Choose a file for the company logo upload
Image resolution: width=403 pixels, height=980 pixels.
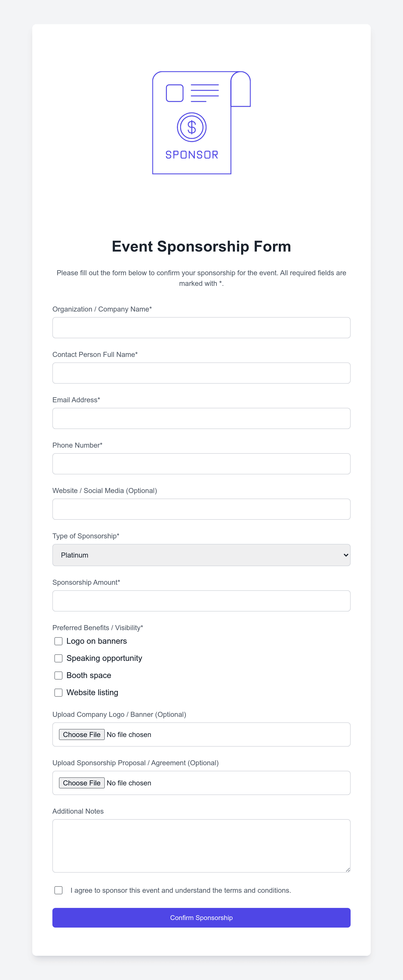[x=82, y=734]
